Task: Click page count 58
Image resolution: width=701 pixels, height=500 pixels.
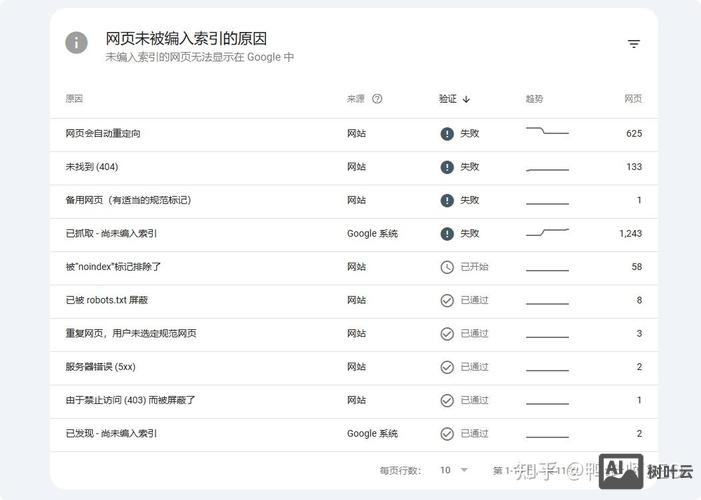Action: [637, 267]
